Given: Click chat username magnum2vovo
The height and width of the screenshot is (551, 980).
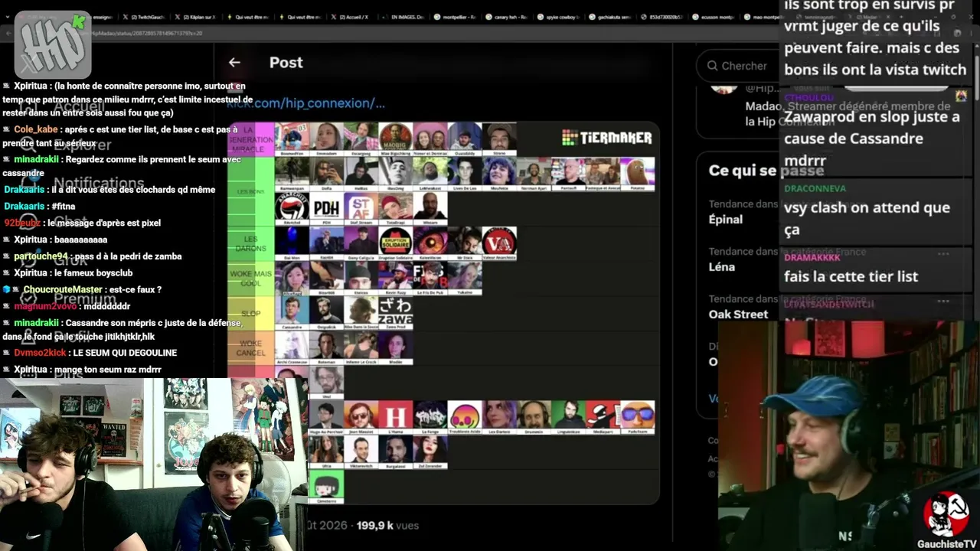Looking at the screenshot, I should coord(45,307).
